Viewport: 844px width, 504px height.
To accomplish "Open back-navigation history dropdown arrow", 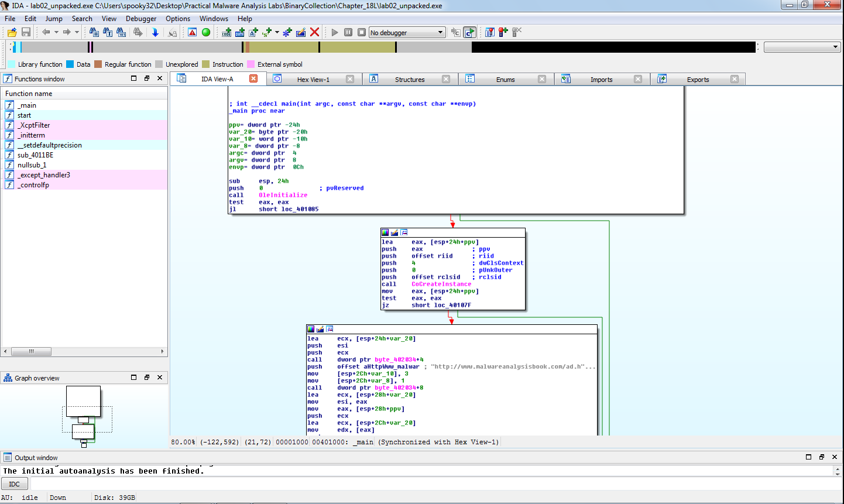I will coord(56,32).
